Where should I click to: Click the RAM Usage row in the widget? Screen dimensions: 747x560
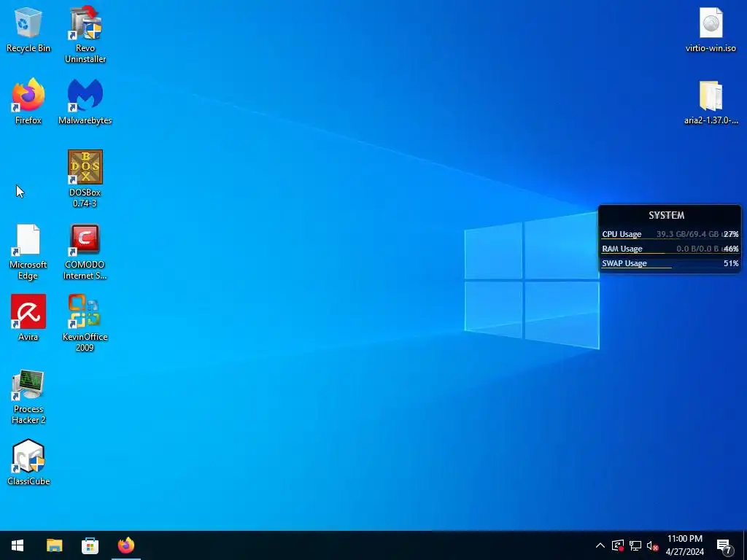click(670, 249)
